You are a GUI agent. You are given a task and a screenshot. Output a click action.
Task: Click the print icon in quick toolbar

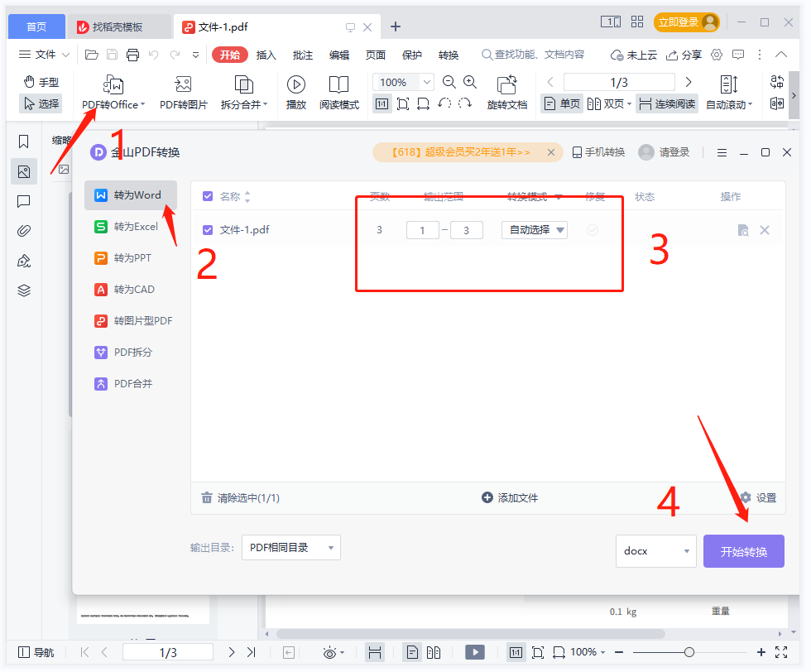133,55
